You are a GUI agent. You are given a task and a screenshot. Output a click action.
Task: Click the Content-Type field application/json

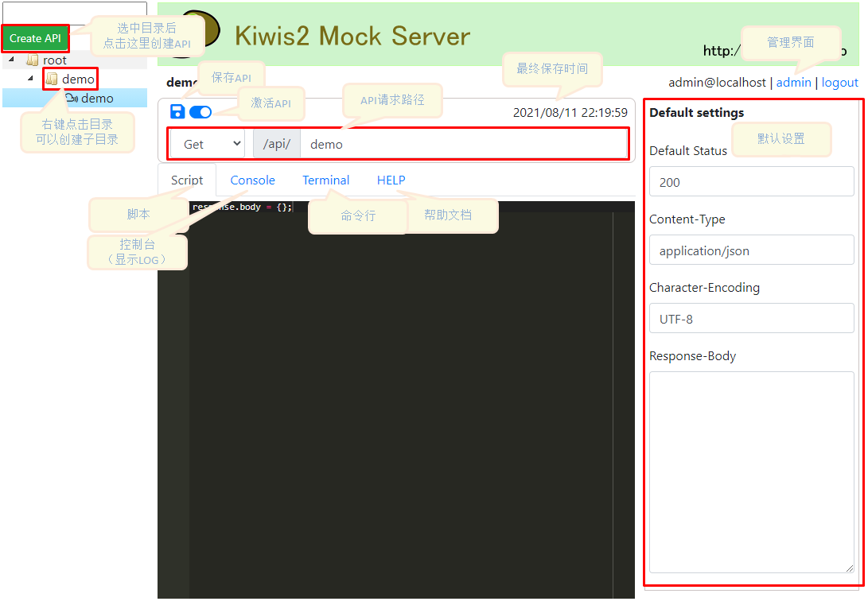click(751, 250)
